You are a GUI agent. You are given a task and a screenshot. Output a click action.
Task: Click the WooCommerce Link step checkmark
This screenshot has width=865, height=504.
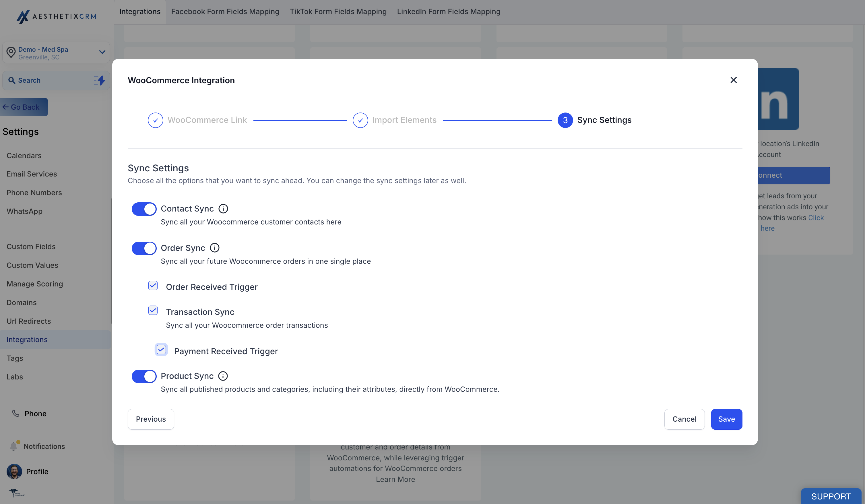click(156, 120)
